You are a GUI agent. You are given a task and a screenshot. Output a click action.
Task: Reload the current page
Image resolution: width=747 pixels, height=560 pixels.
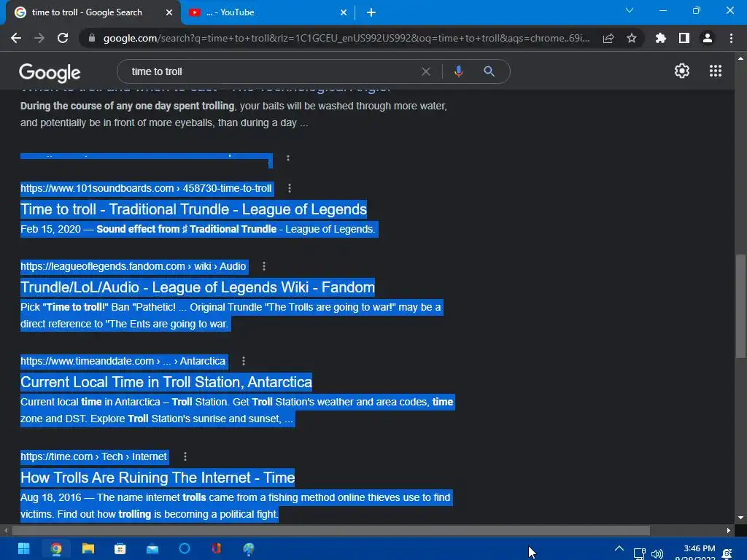click(63, 38)
